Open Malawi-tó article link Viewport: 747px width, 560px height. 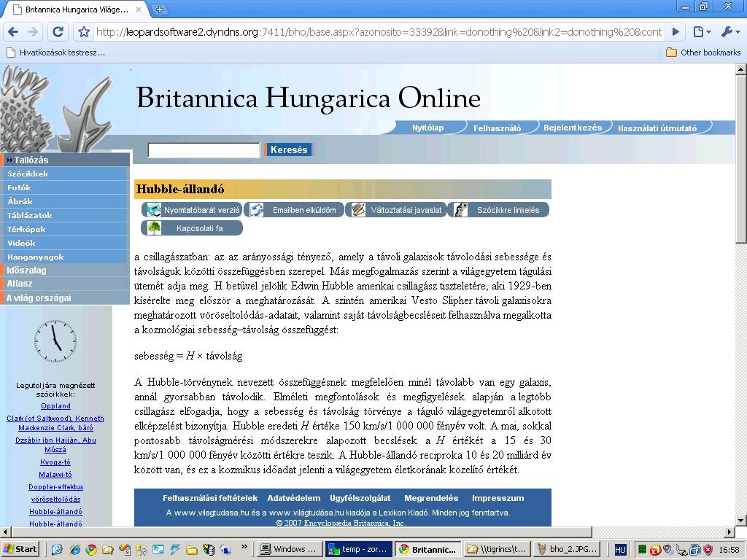click(55, 474)
